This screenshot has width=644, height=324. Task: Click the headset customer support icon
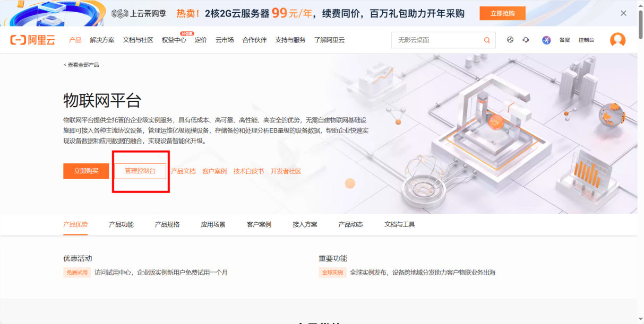(x=526, y=40)
